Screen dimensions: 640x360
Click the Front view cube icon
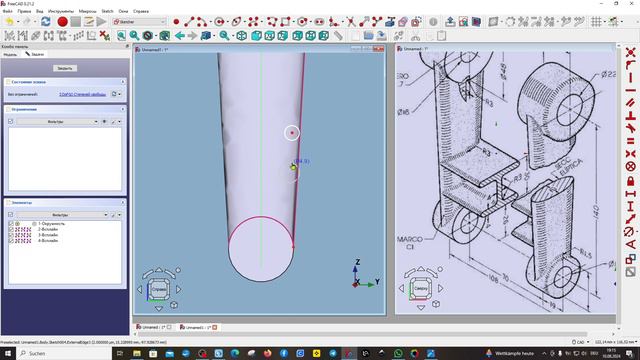256,36
